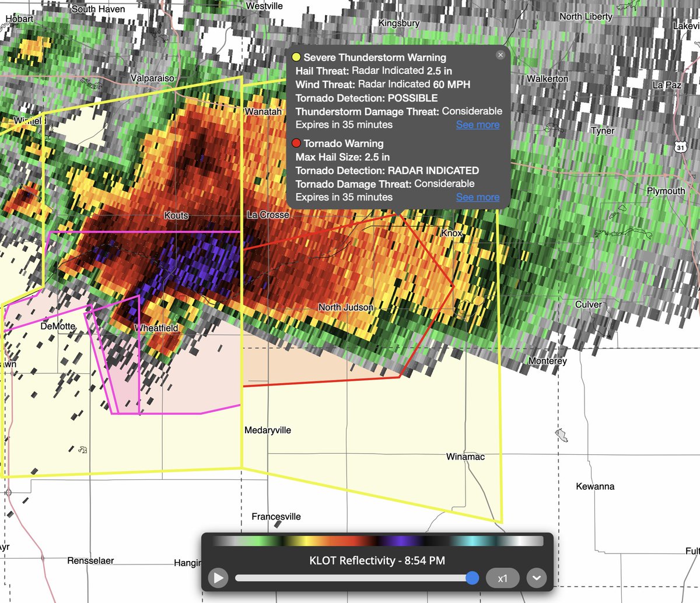The height and width of the screenshot is (603, 700).
Task: Click the Hobart town label
Action: coord(19,19)
